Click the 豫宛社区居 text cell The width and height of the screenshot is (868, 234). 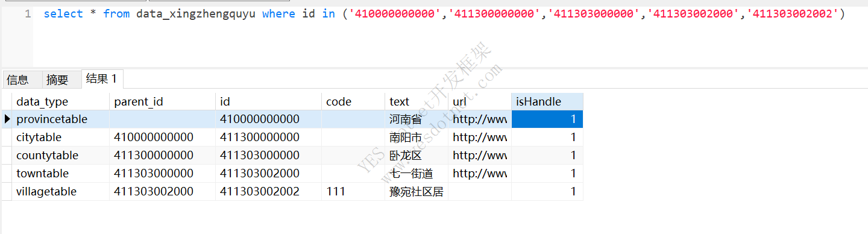point(416,192)
